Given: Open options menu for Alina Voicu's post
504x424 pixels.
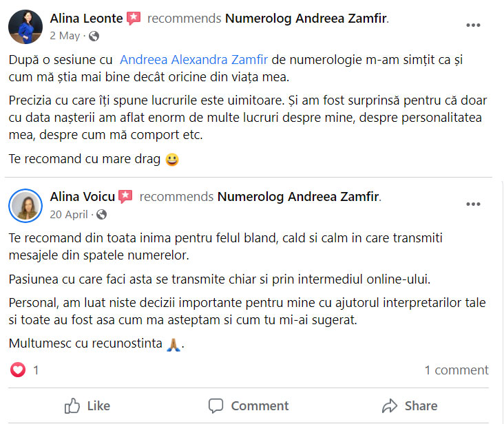Looking at the screenshot, I should 473,204.
